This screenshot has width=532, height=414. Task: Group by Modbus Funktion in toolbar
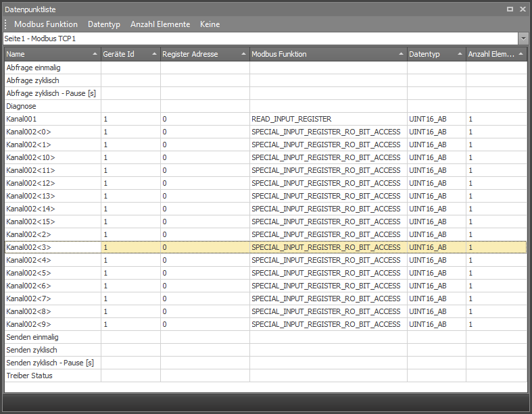pyautogui.click(x=46, y=24)
